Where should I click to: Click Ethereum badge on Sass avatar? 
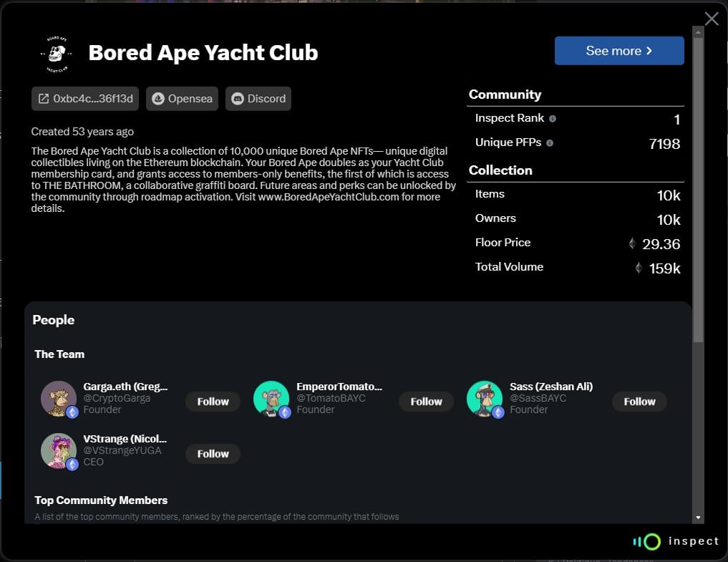(498, 412)
